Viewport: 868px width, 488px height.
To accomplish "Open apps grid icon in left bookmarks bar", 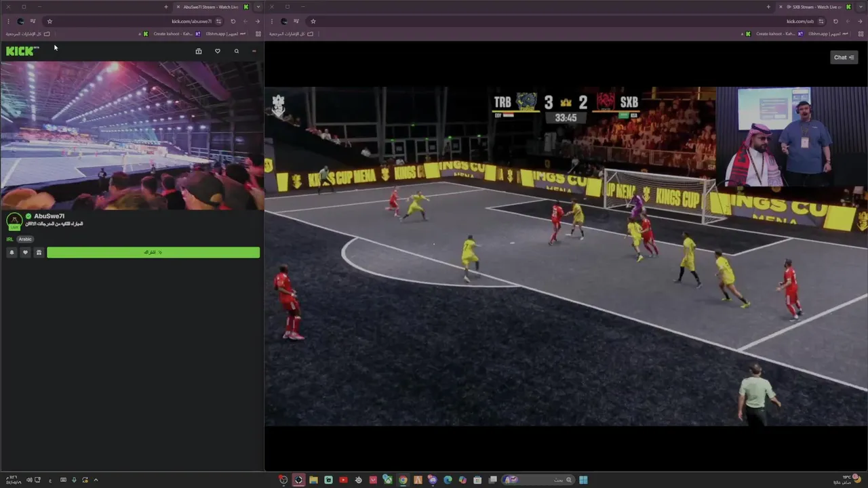I will coord(258,33).
